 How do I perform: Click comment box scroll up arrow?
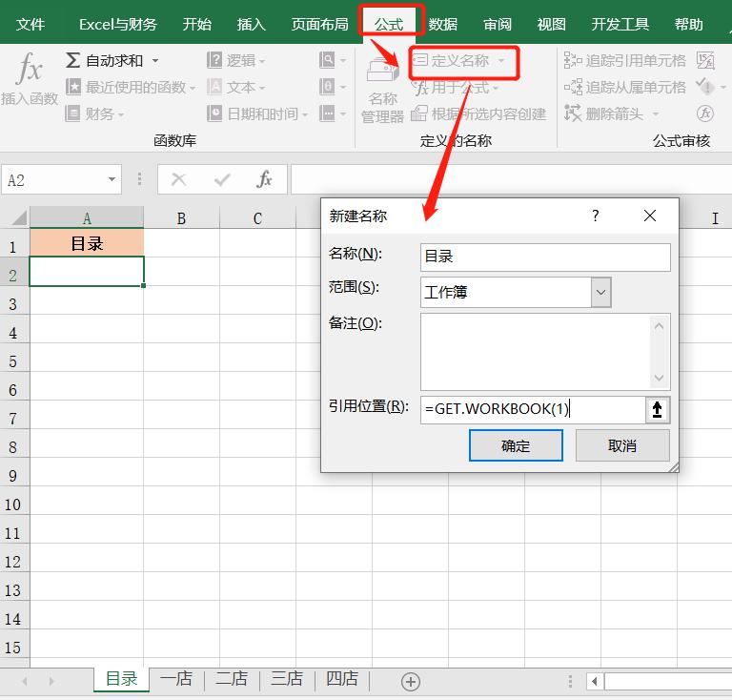click(x=660, y=326)
